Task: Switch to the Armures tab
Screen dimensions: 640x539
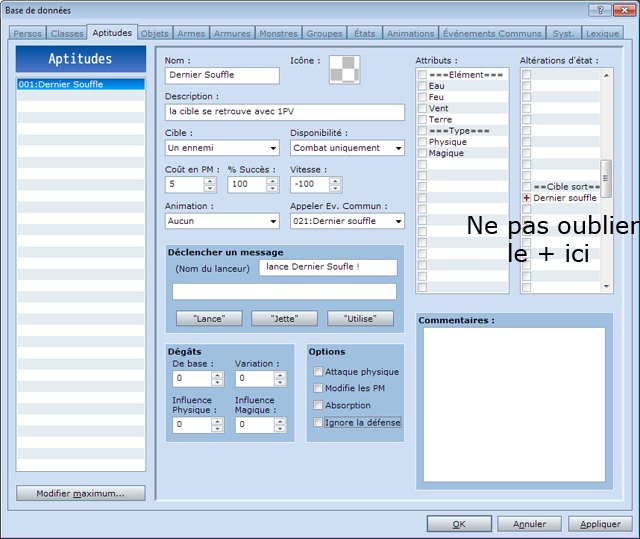Action: pos(232,33)
